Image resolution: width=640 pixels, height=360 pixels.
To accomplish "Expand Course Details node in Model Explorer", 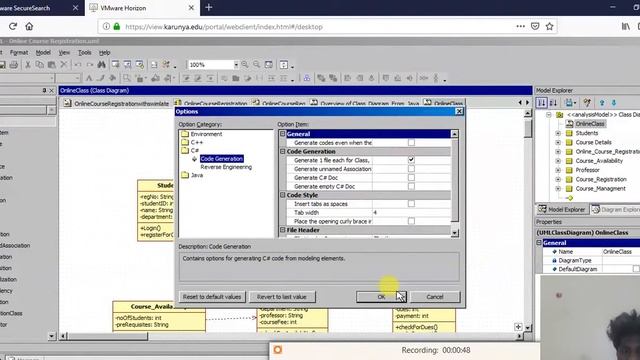I will pos(558,142).
